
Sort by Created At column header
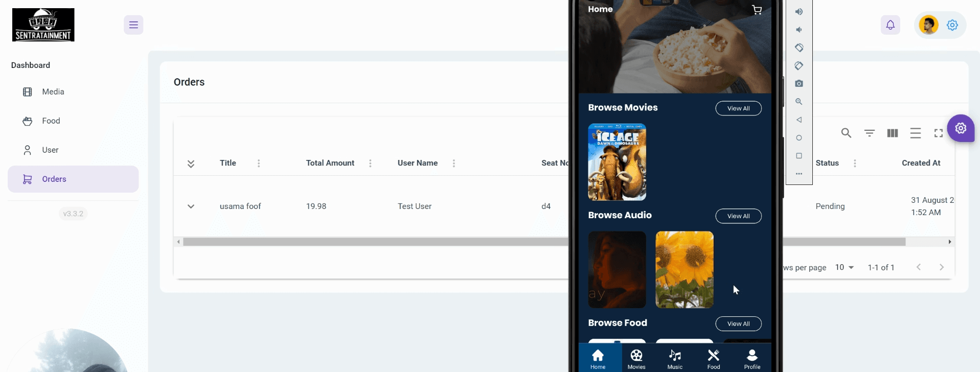click(921, 163)
